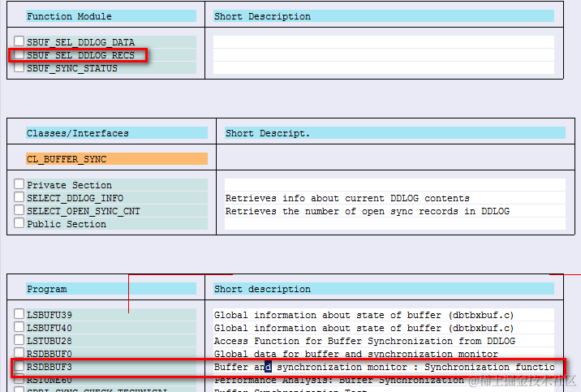Select program name LSTUBU28
Viewport: 581px width, 392px height.
49,341
